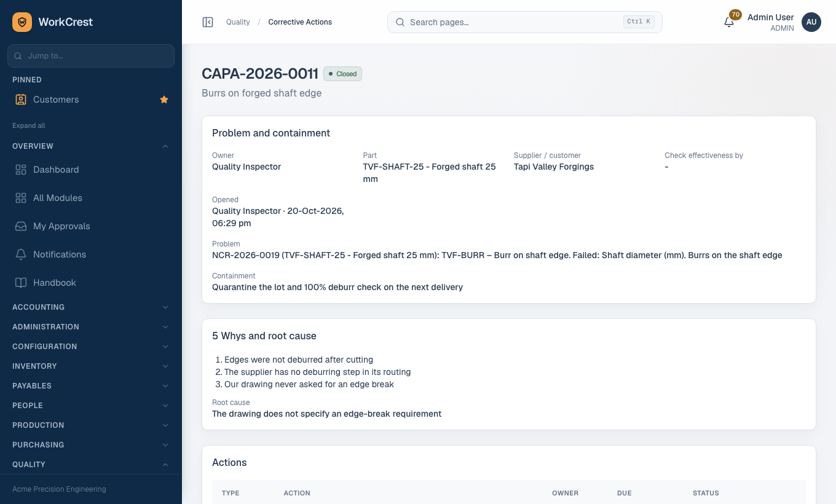This screenshot has width=836, height=504.
Task: Click the Closed status badge
Action: coord(342,74)
